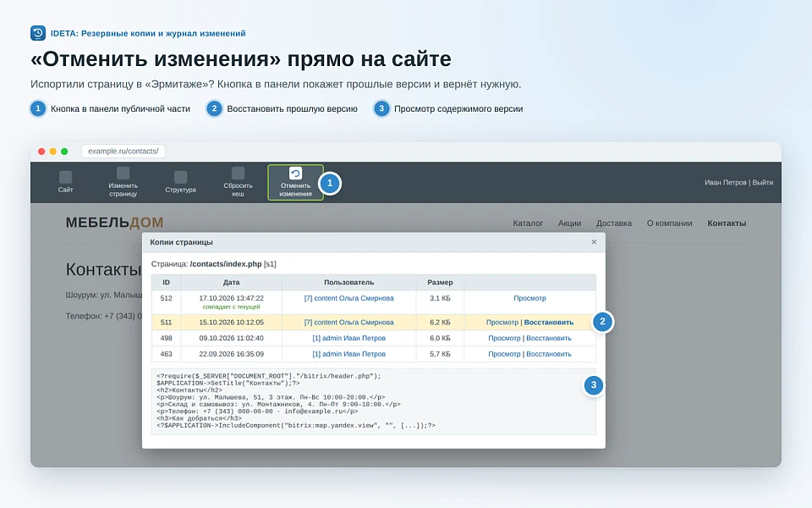
Task: Click the IDETA backup logo icon
Action: click(38, 33)
